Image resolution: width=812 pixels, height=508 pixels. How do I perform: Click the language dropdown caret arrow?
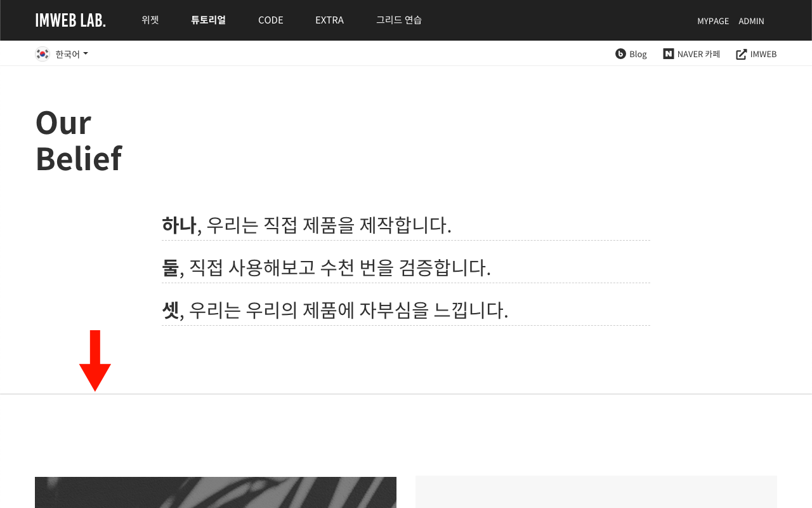pos(86,54)
